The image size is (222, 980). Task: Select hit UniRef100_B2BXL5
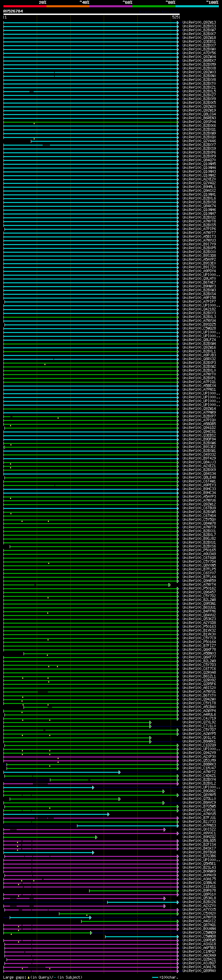(x=199, y=91)
